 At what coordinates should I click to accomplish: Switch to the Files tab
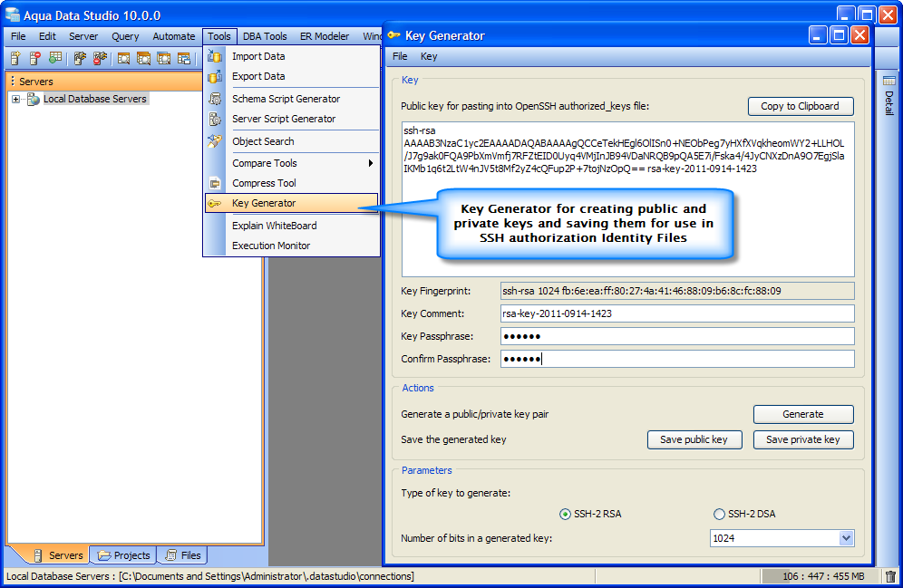click(183, 555)
